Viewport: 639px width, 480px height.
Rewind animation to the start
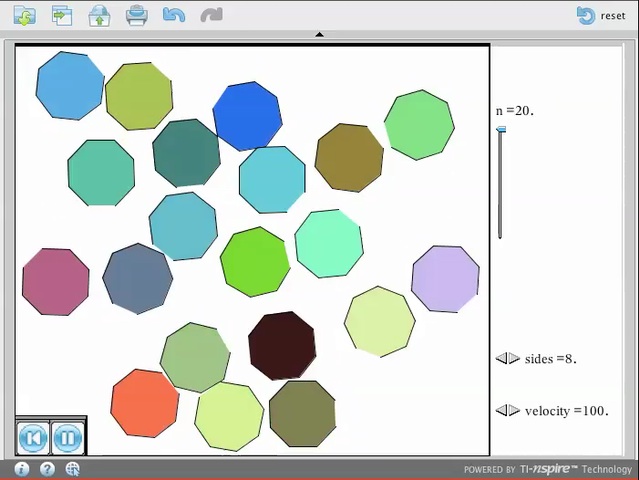33,438
